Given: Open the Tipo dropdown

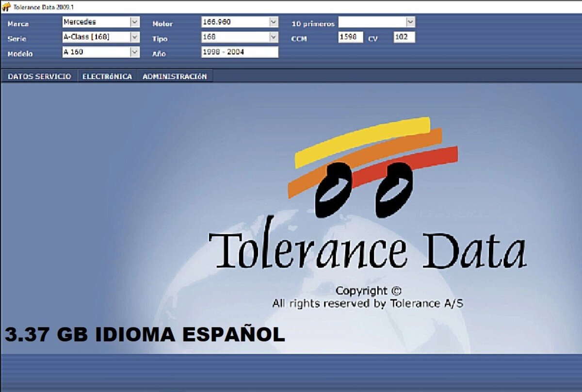Looking at the screenshot, I should click(273, 37).
